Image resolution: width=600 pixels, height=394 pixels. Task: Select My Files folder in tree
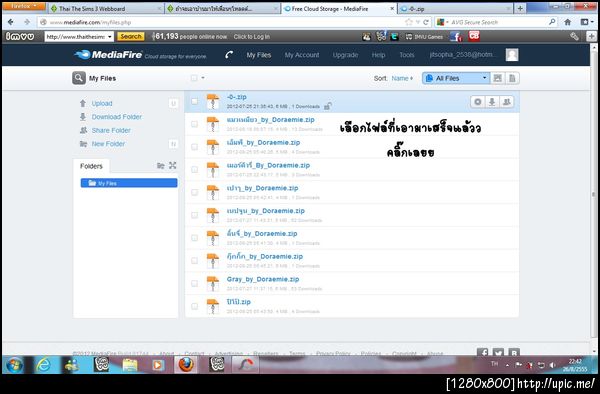click(x=129, y=183)
